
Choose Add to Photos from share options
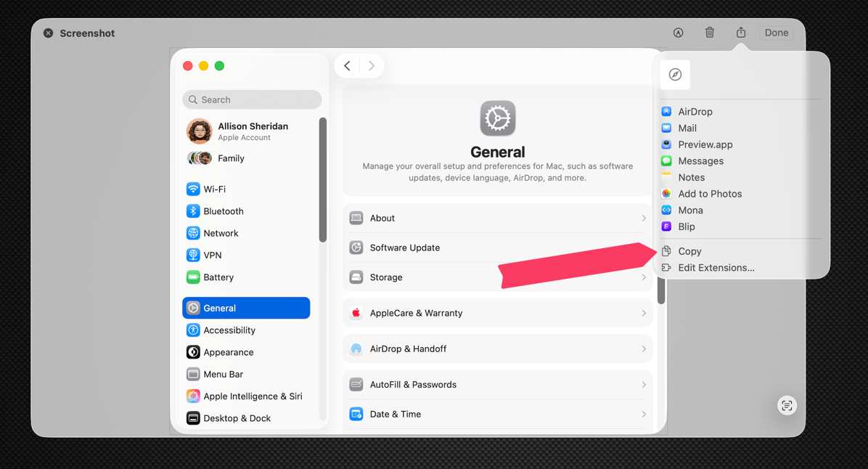(710, 194)
